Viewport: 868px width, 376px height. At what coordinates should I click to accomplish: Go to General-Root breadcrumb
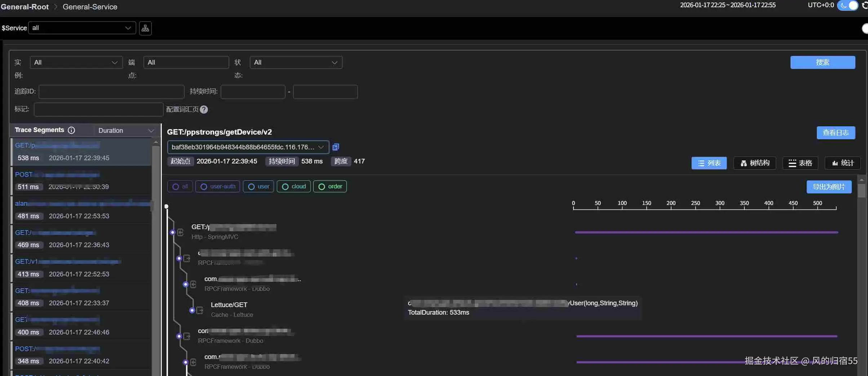tap(25, 7)
